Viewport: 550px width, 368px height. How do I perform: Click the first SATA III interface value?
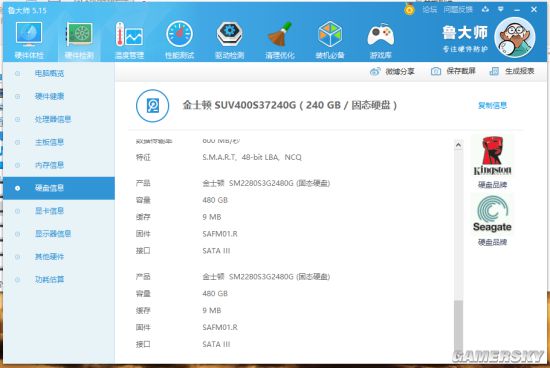point(216,251)
